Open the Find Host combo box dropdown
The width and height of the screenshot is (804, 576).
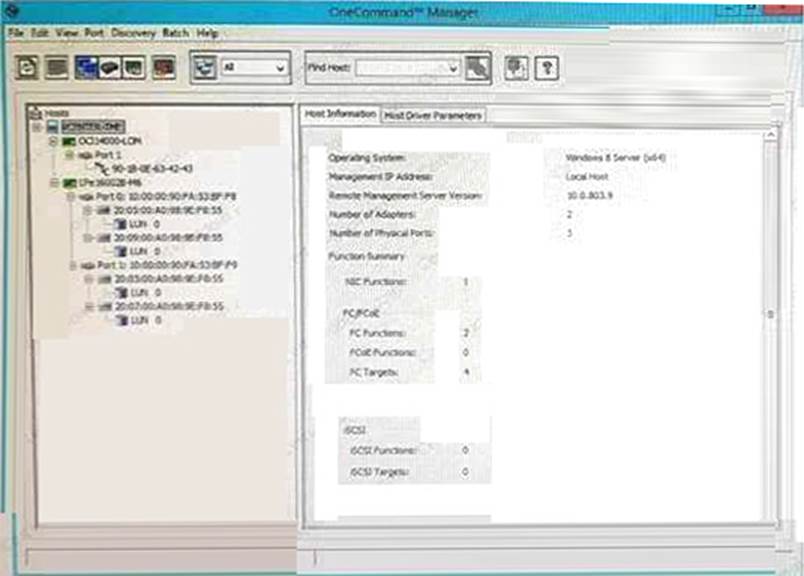[453, 68]
